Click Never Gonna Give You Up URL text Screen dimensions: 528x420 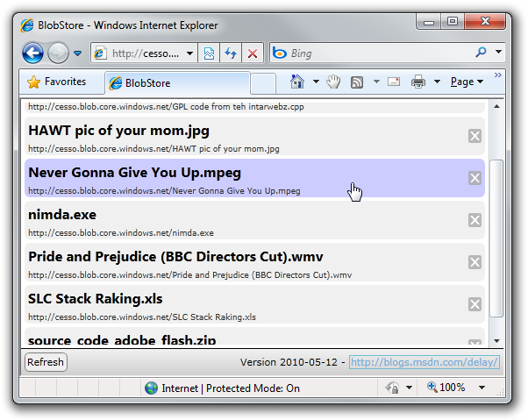pyautogui.click(x=164, y=191)
